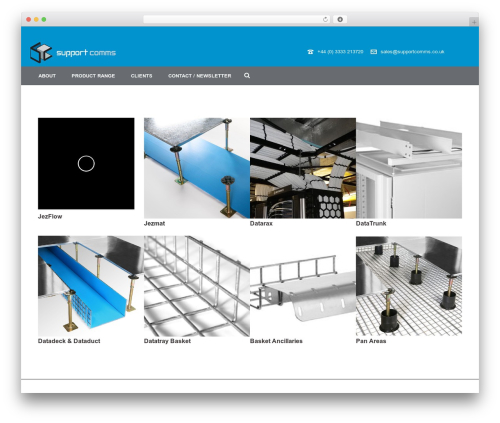
Task: Open the JezFlow black thumbnail
Action: pyautogui.click(x=86, y=163)
